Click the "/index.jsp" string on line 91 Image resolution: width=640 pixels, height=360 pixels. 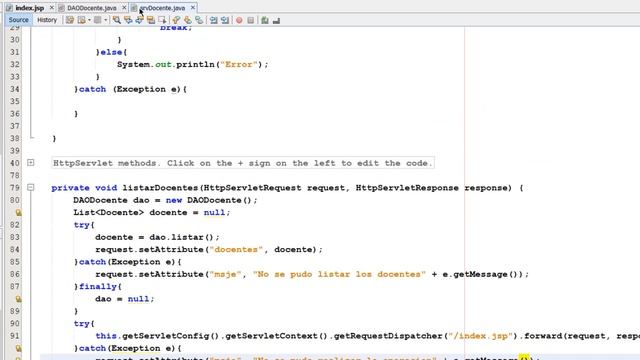480,336
